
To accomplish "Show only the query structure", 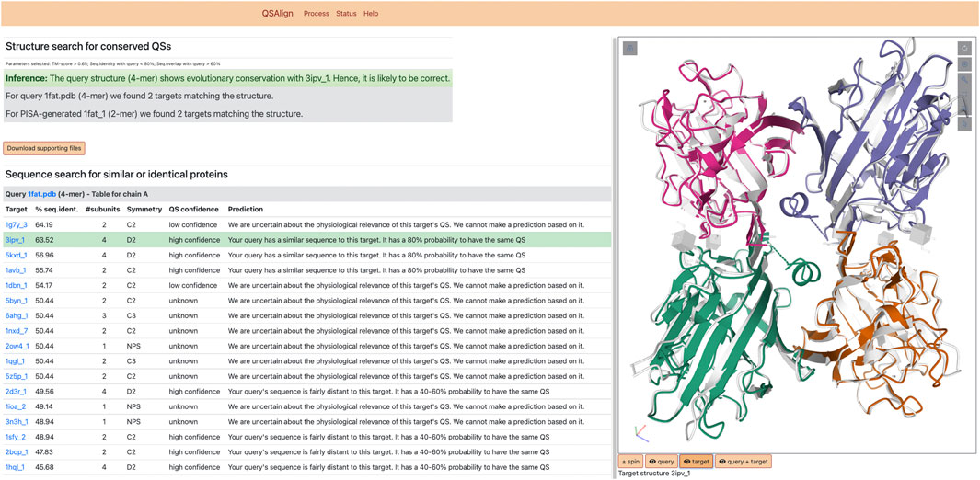I will click(x=662, y=462).
